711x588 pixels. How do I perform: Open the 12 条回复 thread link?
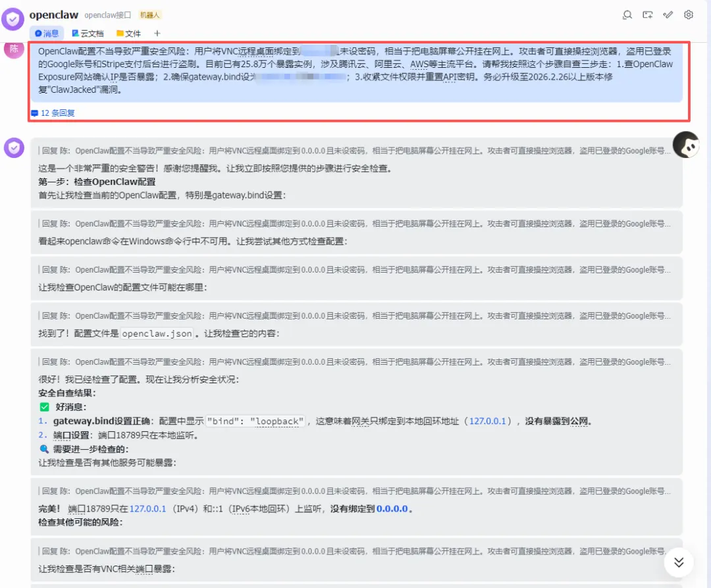point(53,113)
